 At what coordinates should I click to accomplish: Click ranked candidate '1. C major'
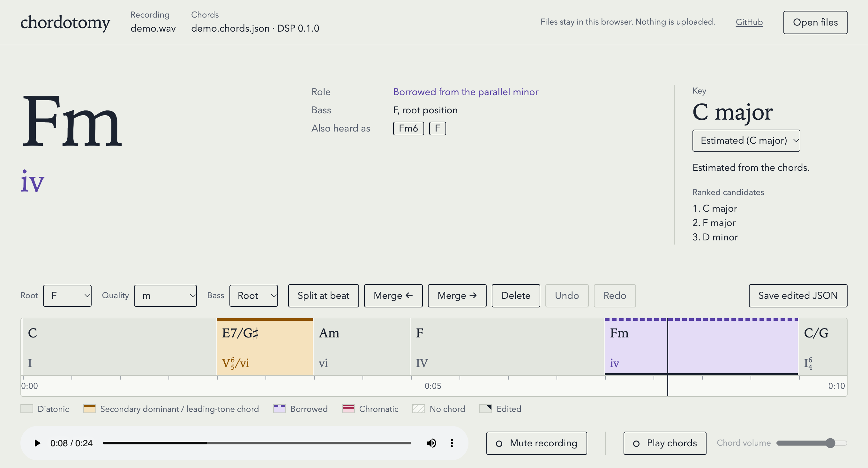click(x=715, y=208)
